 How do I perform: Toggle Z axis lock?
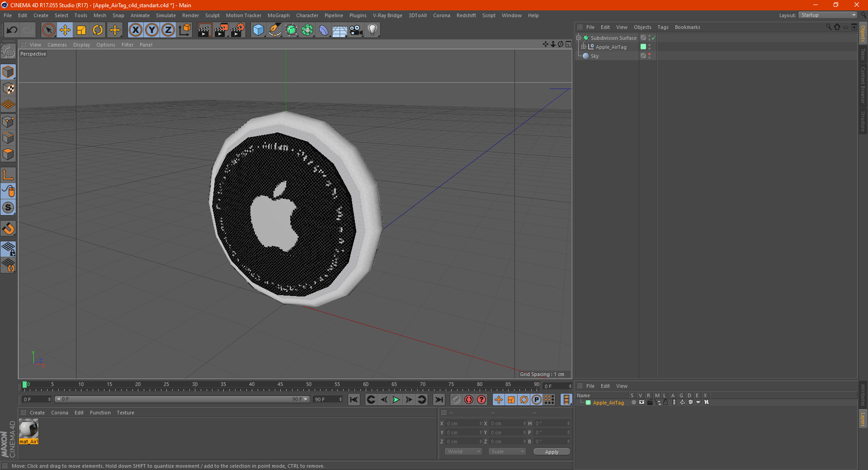coord(168,30)
